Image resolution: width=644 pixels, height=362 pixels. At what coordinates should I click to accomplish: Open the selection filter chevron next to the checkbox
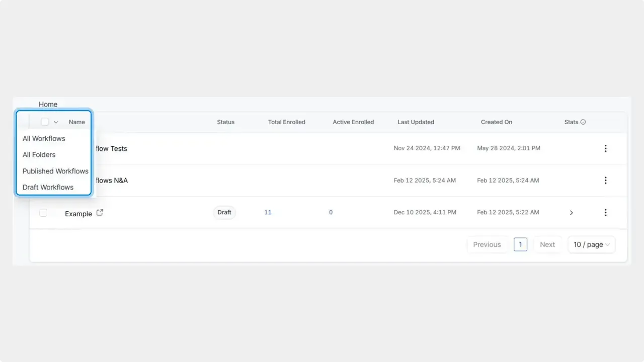(55, 122)
